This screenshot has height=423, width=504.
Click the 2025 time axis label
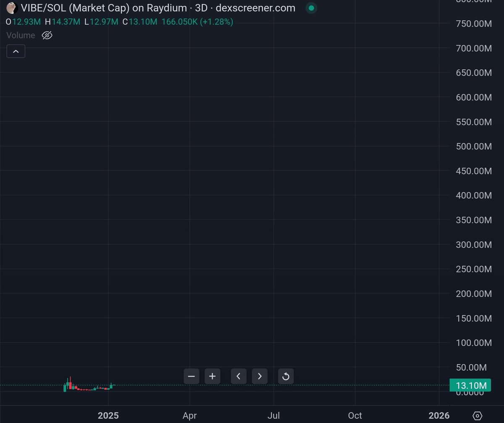108,415
